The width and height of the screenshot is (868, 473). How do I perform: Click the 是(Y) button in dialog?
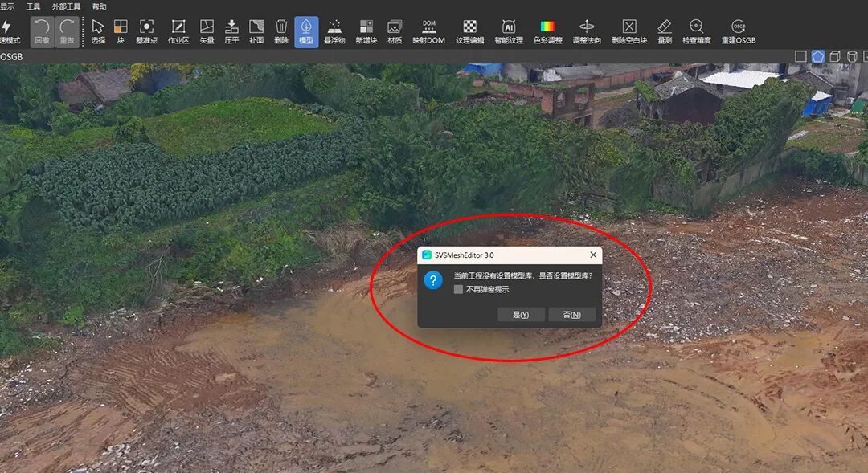[x=521, y=315]
